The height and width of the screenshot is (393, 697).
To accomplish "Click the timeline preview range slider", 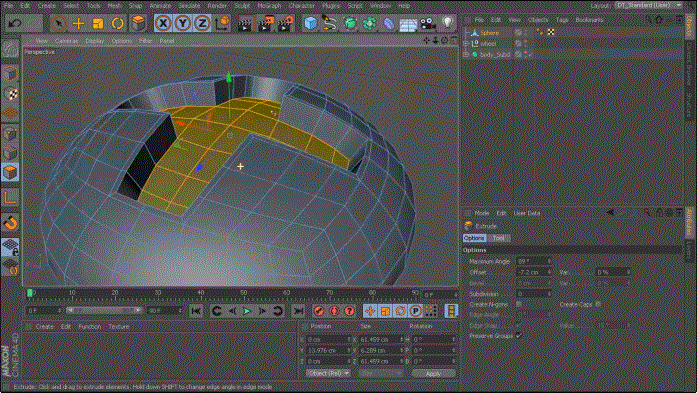I will 105,310.
